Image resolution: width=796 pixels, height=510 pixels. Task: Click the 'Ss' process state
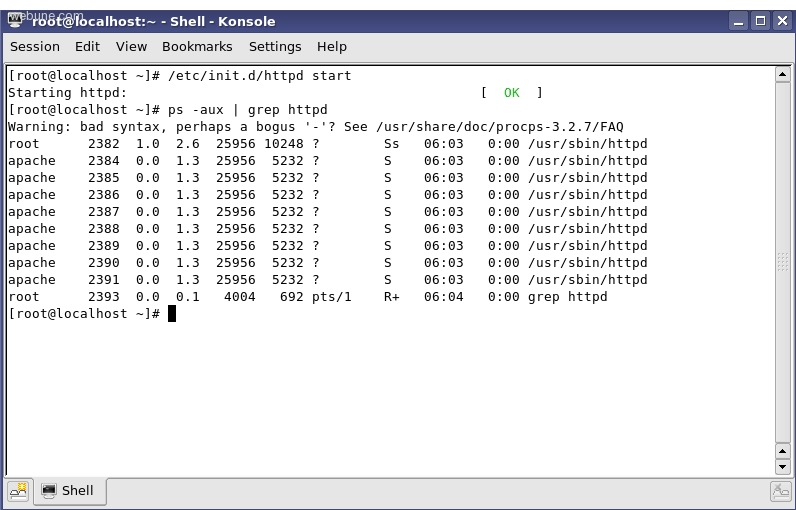point(391,144)
